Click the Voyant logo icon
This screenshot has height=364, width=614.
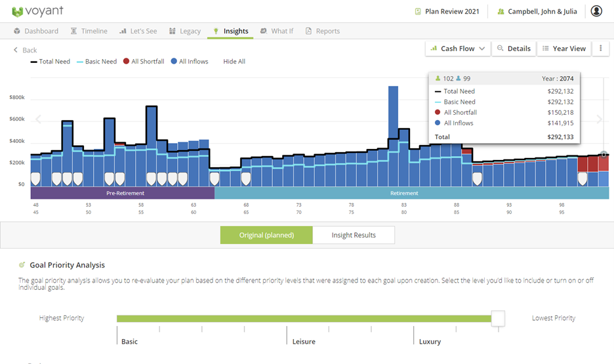pos(18,11)
